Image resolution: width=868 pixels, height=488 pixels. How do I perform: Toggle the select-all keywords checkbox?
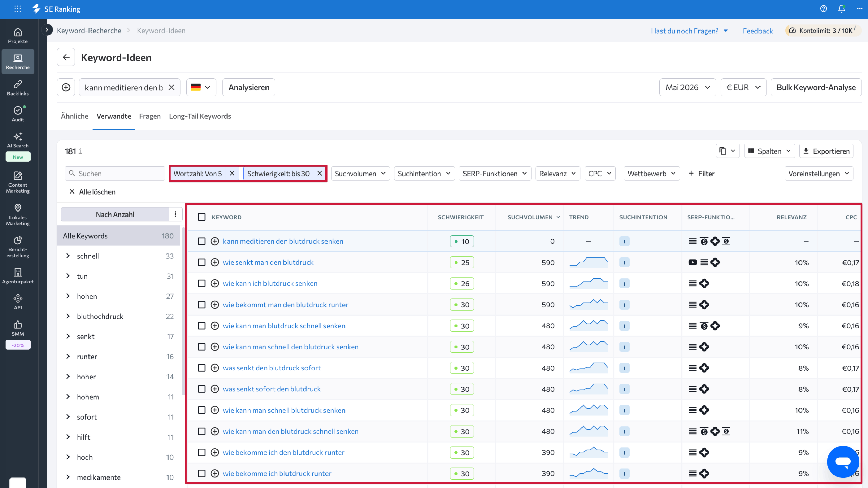tap(202, 217)
